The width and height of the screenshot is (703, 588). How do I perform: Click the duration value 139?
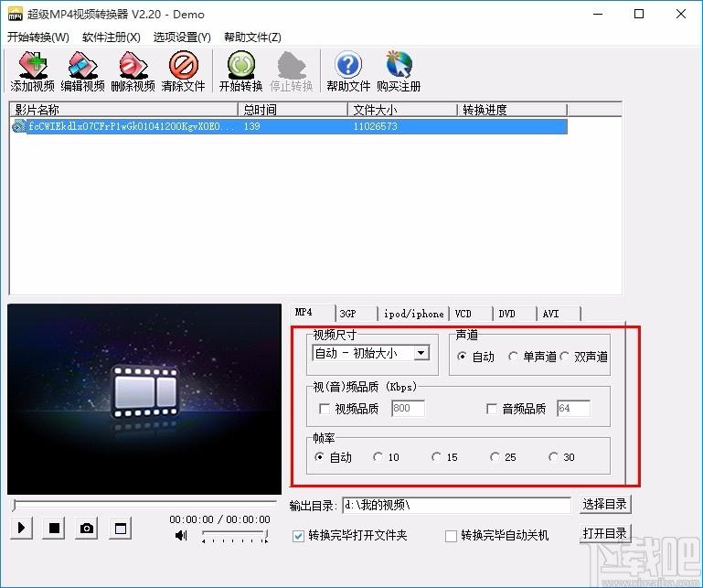252,126
